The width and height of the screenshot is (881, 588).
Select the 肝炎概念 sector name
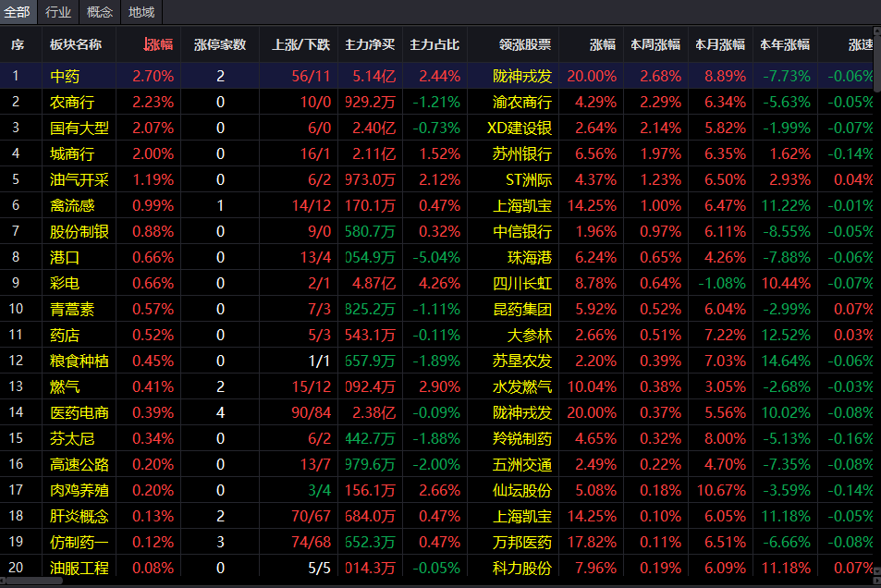(x=80, y=516)
